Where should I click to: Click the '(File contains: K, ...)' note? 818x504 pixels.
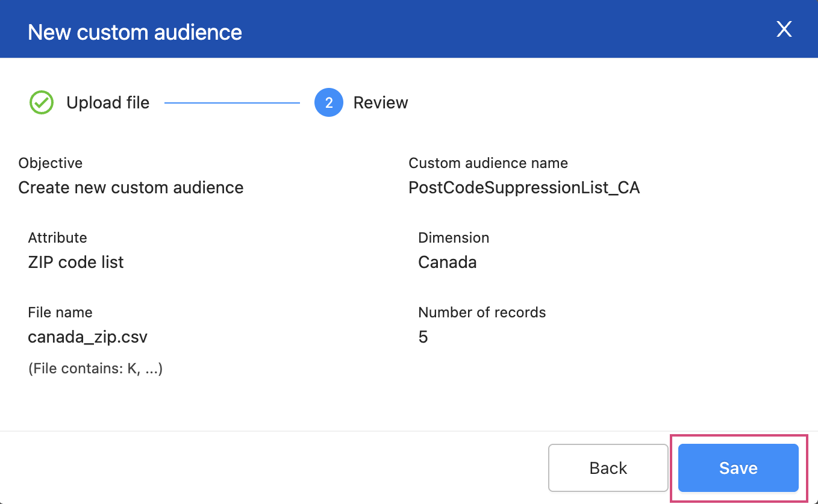[x=95, y=369]
